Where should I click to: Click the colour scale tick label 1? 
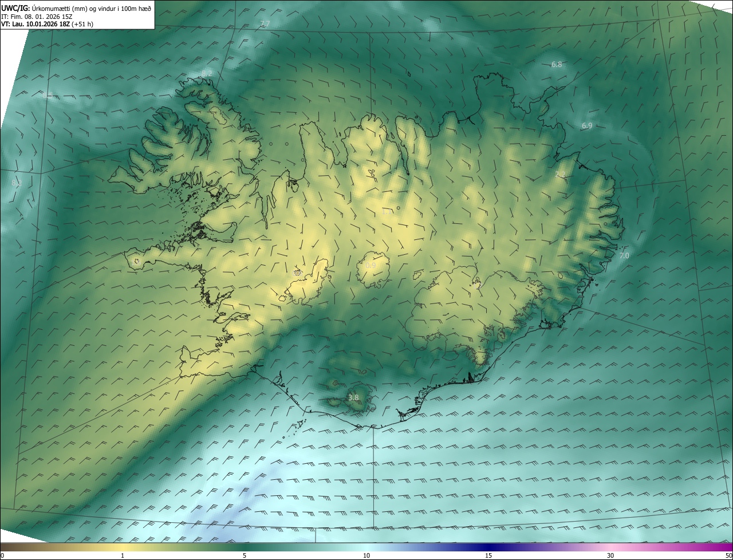click(x=123, y=555)
